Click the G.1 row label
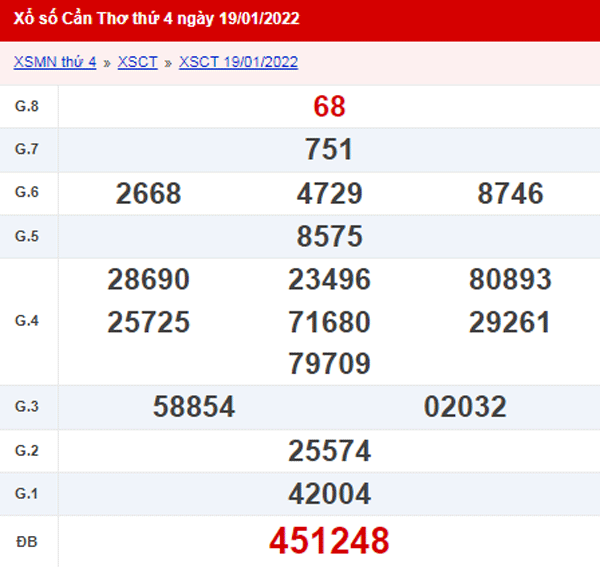 pos(27,494)
